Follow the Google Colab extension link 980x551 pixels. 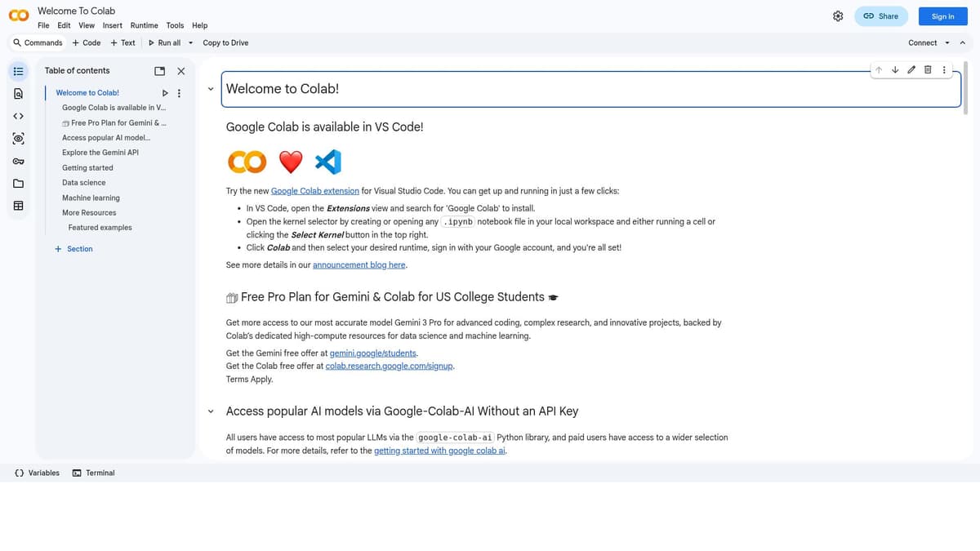(x=314, y=191)
